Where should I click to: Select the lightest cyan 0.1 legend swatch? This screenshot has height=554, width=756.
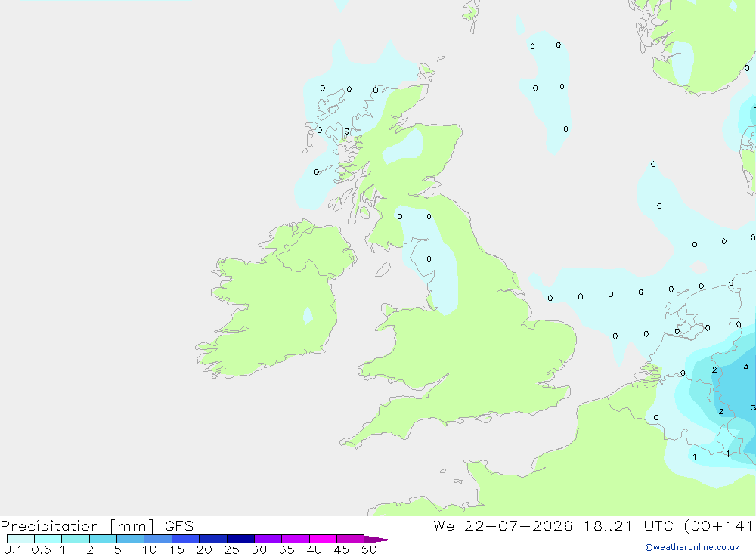[x=20, y=539]
